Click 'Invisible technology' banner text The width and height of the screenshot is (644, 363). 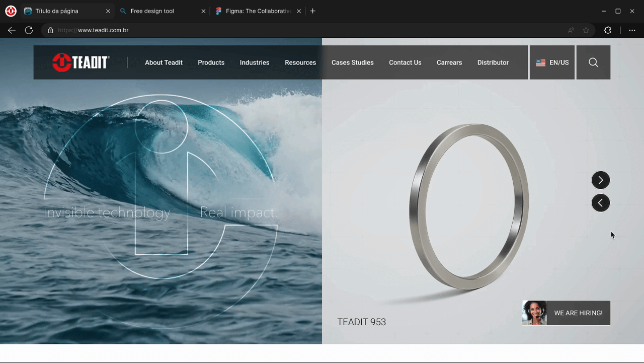point(107,212)
